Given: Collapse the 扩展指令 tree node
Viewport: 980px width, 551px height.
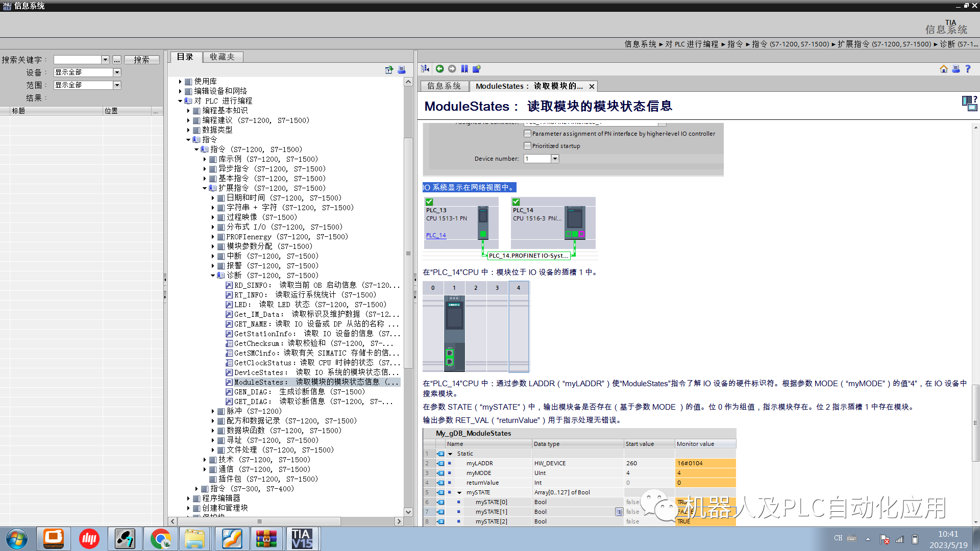Looking at the screenshot, I should tap(205, 188).
